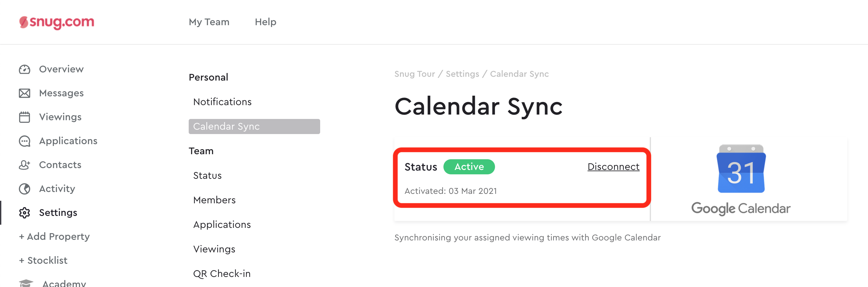The width and height of the screenshot is (868, 287).
Task: Select the Settings gear icon
Action: coord(24,213)
